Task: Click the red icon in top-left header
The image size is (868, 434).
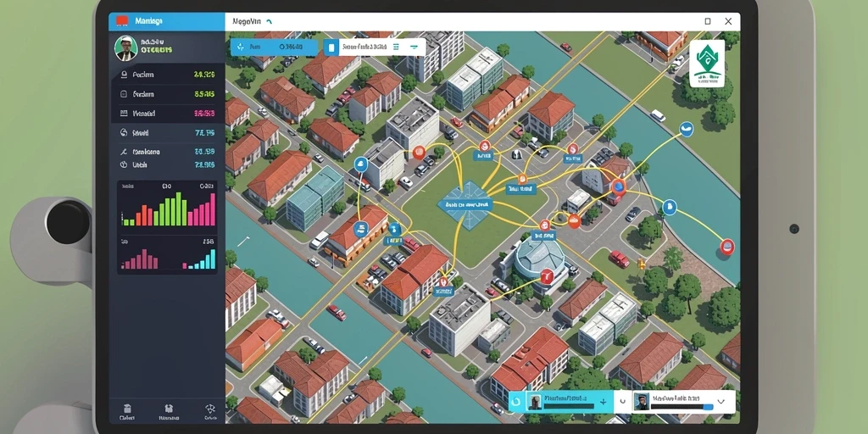Action: tap(122, 21)
